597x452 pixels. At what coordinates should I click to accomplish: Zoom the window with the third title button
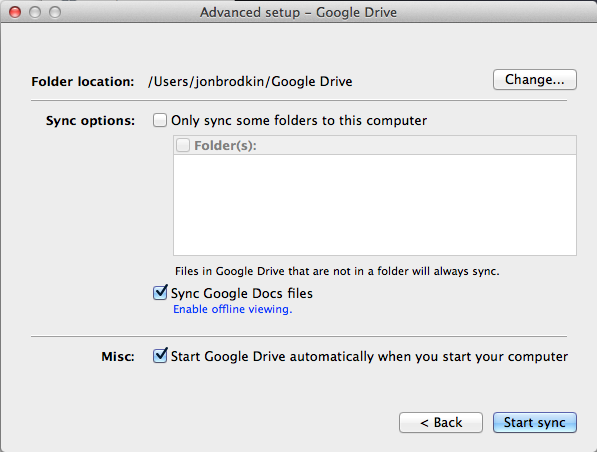[x=55, y=12]
